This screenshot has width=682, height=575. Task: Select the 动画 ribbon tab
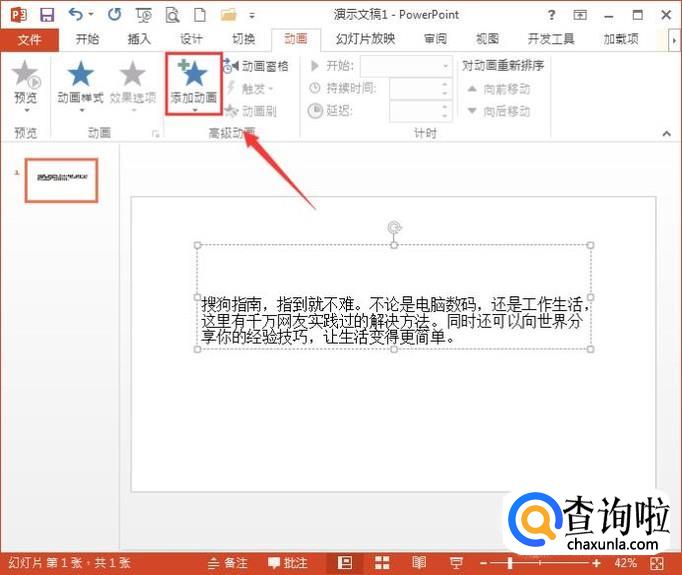296,39
